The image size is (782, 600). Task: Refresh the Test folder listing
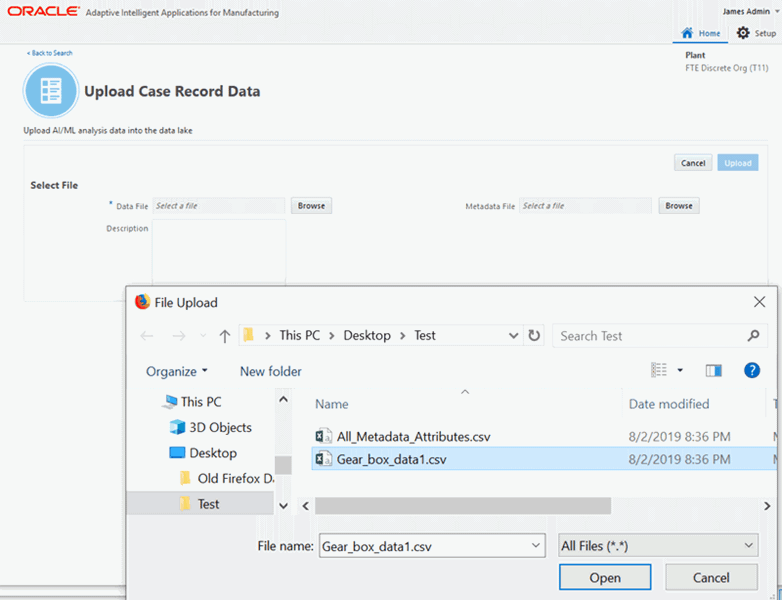coord(534,335)
